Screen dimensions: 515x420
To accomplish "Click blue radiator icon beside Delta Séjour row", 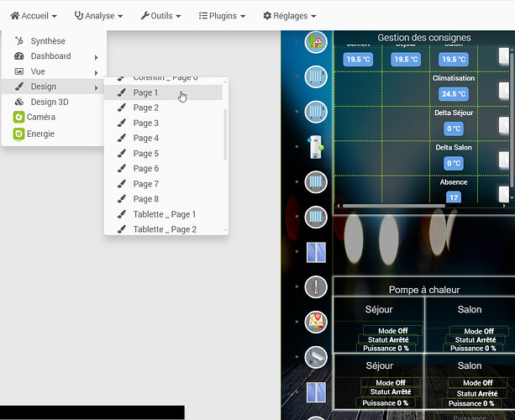I will click(316, 112).
